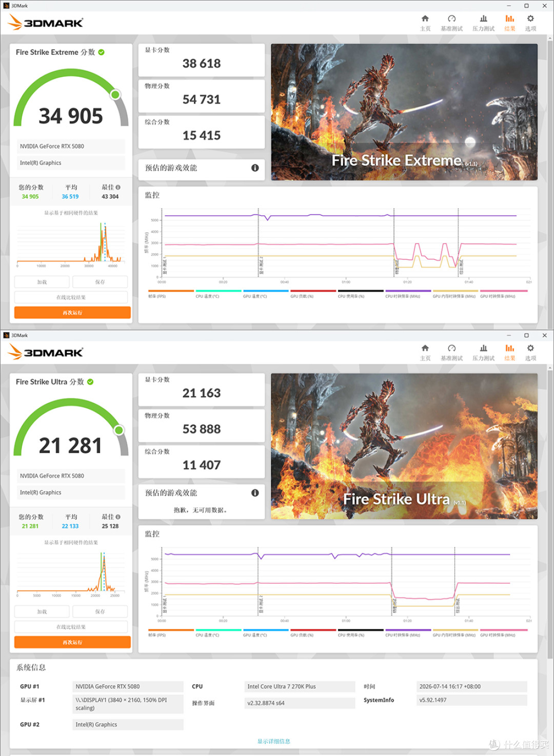Click the time field 2026-07-14 16:17 +08:00

(471, 686)
